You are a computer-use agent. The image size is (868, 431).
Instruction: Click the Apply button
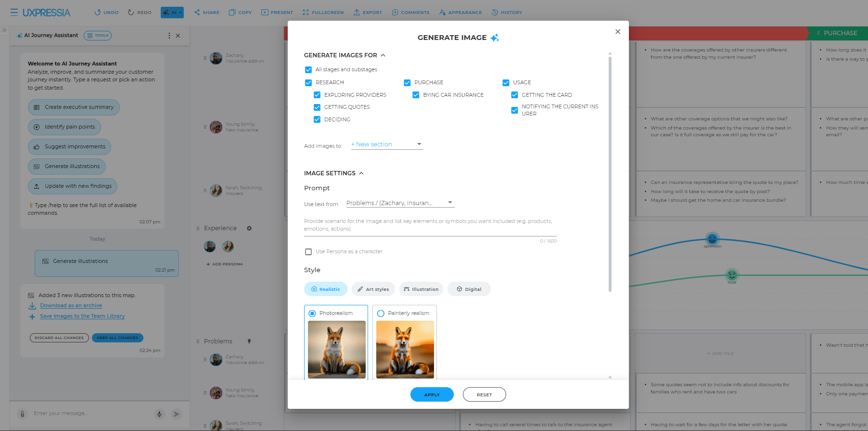tap(432, 395)
